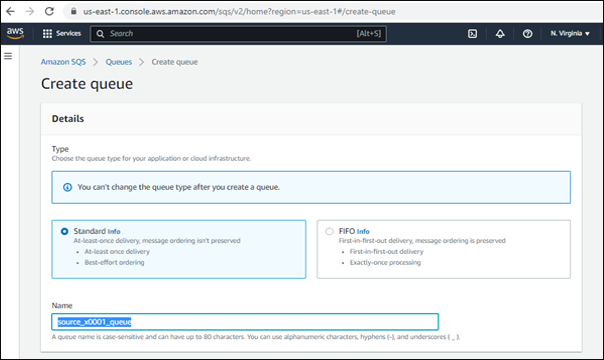This screenshot has width=604, height=360.
Task: Click the AWS search box
Action: point(238,33)
